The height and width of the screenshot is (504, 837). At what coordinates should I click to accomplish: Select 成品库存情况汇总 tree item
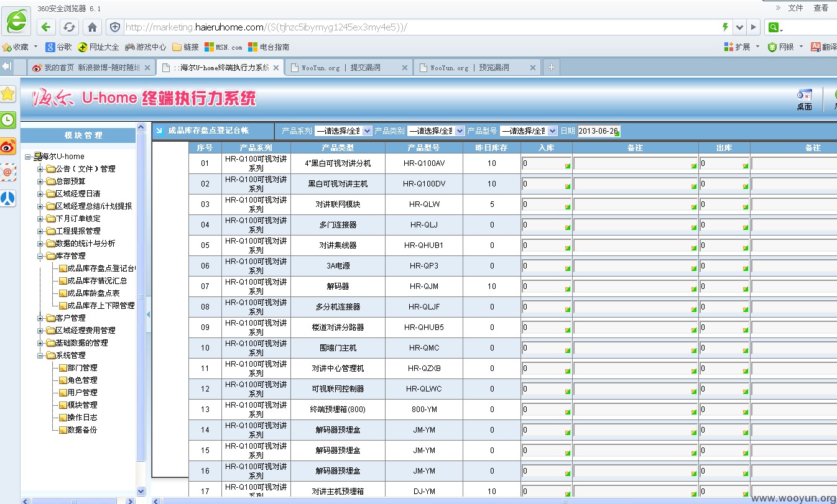click(x=97, y=280)
